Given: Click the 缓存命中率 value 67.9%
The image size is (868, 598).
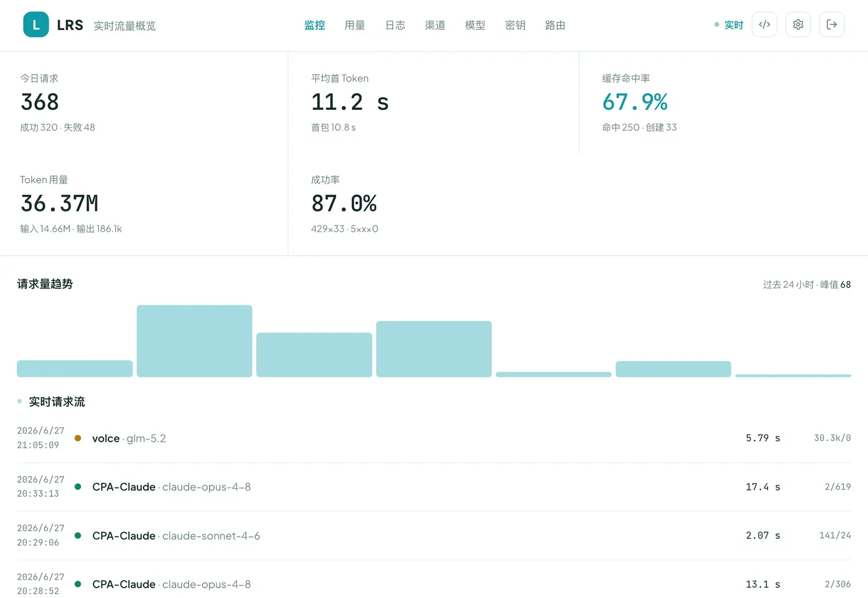Looking at the screenshot, I should pos(635,102).
